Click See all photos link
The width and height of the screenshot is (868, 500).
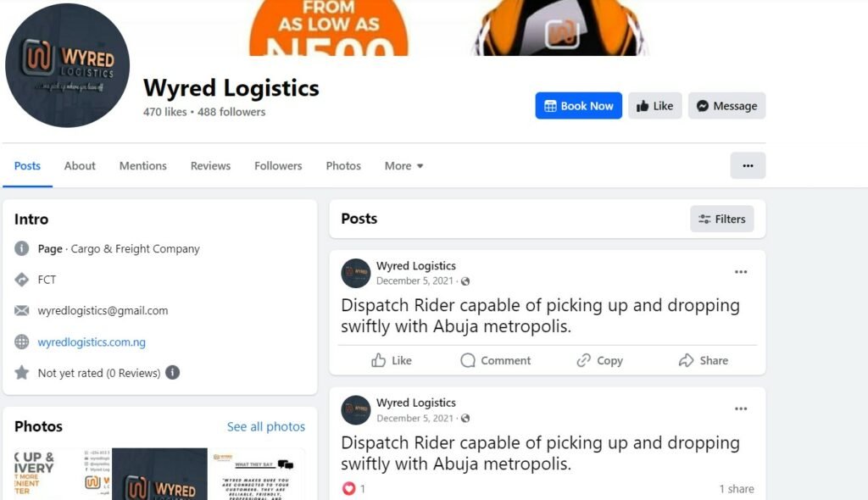pyautogui.click(x=265, y=426)
